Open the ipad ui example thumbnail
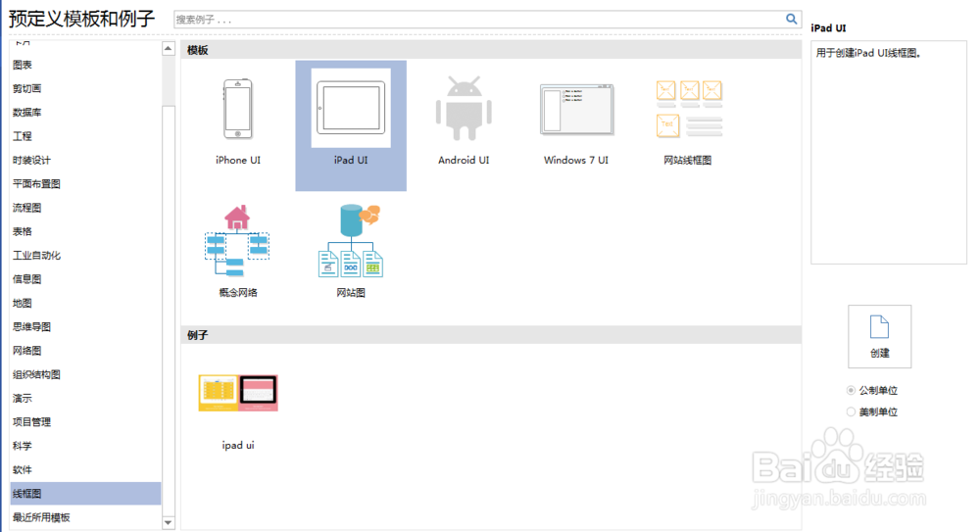This screenshot has height=532, width=980. (x=238, y=393)
